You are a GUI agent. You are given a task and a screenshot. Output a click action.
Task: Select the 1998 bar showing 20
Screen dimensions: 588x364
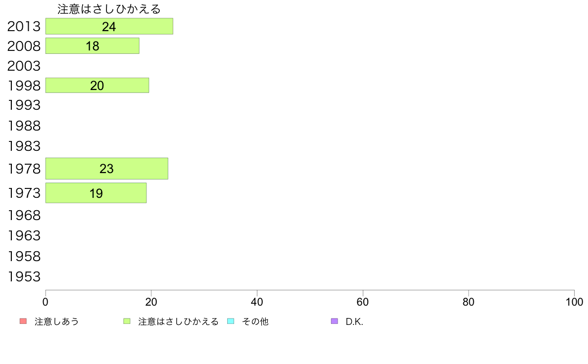[97, 86]
